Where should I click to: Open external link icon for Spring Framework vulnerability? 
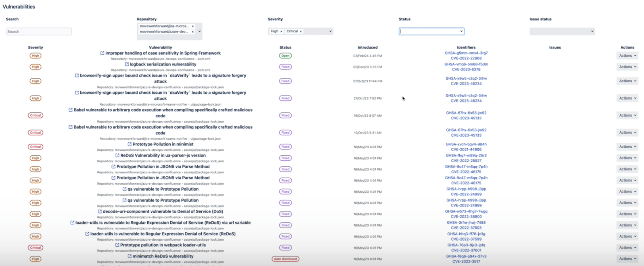pos(102,53)
